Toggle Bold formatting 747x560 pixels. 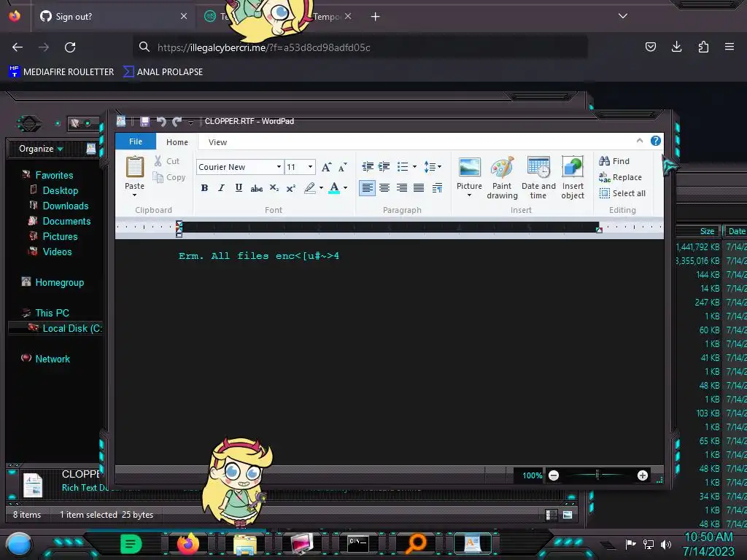point(204,188)
